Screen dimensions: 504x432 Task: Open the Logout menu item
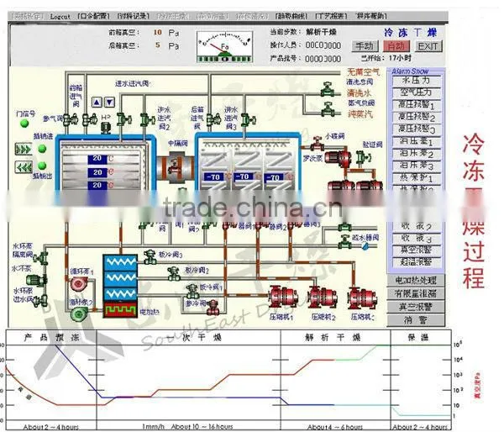pos(60,16)
